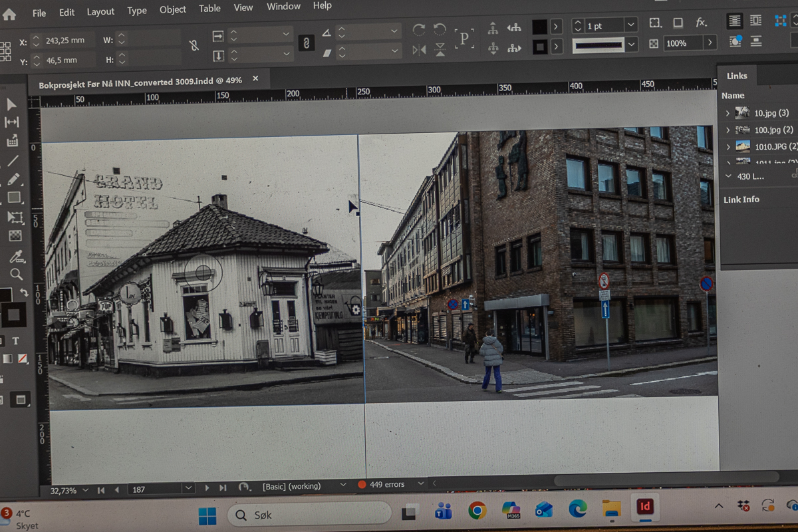
Task: Select the Line tool
Action: pos(13,161)
